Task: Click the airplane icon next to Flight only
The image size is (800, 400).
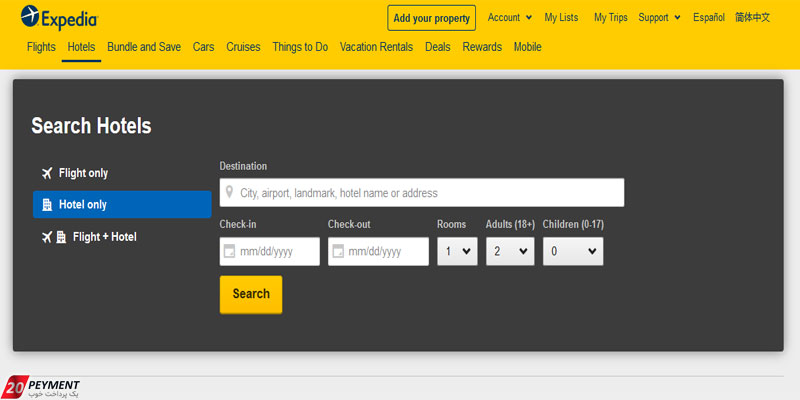Action: point(47,173)
